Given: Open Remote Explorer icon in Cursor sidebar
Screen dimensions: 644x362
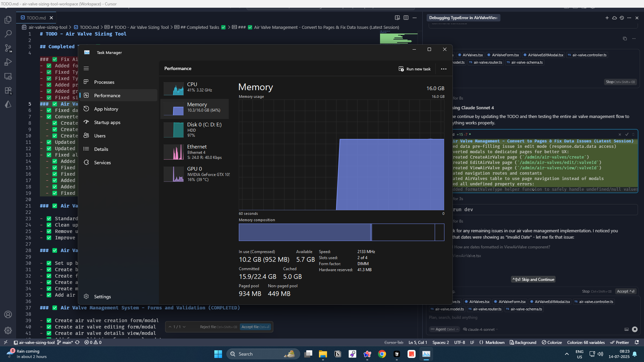Looking at the screenshot, I should [8, 76].
